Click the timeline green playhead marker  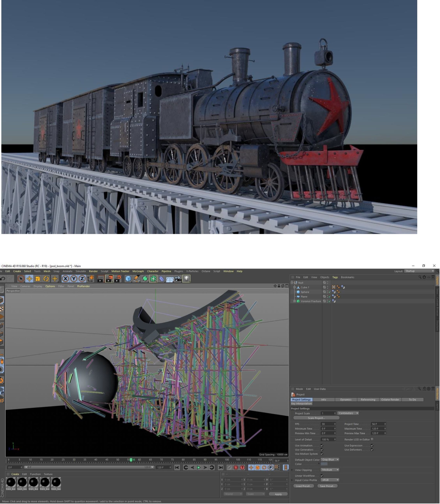coord(131,460)
